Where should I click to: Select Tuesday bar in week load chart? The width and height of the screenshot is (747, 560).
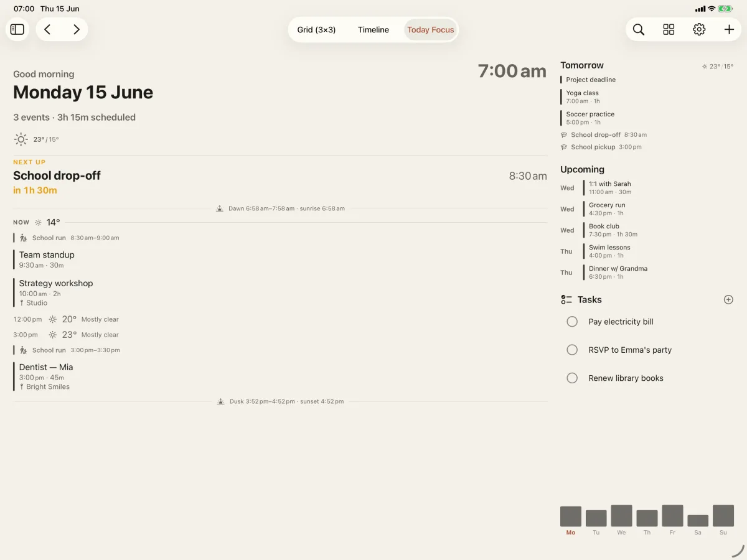click(x=596, y=518)
